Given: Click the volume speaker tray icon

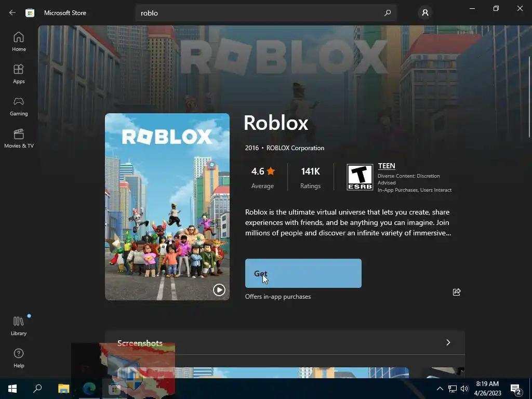Looking at the screenshot, I should pyautogui.click(x=464, y=389).
